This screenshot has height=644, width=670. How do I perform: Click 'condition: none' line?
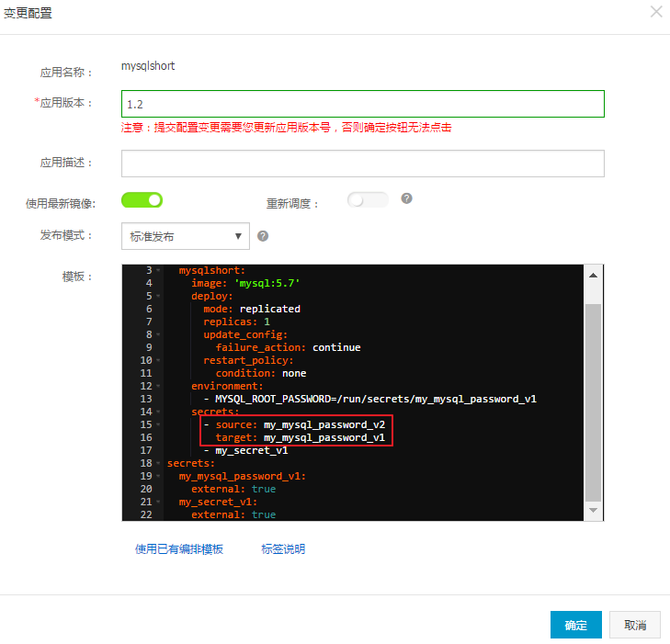tap(261, 373)
